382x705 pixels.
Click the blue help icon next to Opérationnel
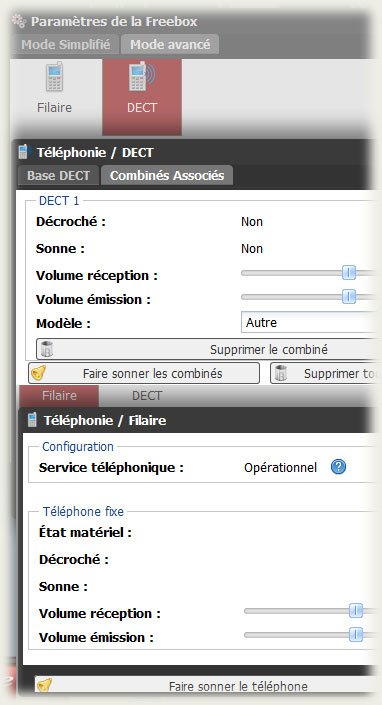pos(338,467)
